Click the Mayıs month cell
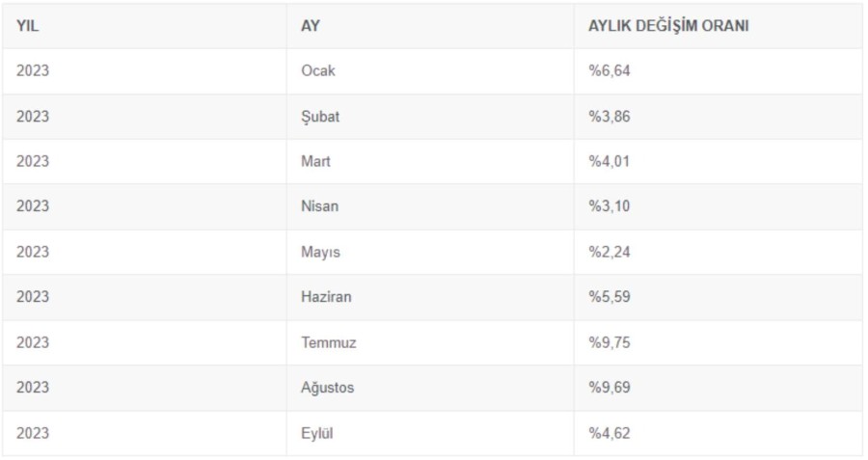 pyautogui.click(x=320, y=252)
